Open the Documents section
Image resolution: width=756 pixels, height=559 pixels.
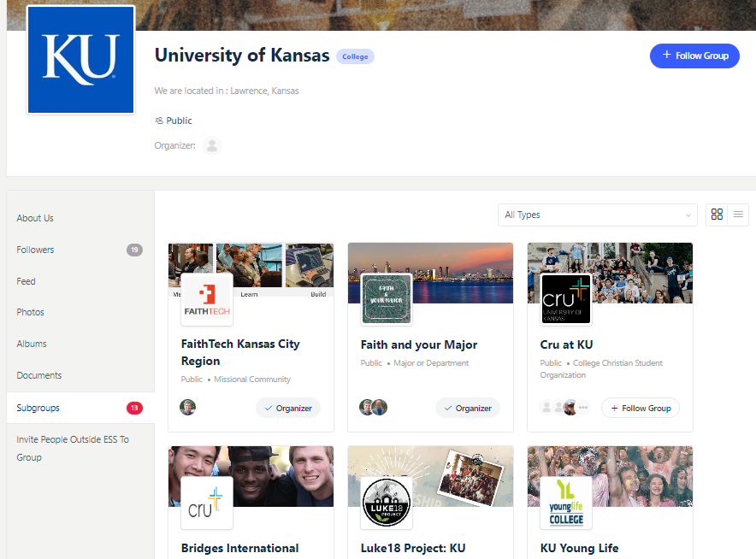click(39, 375)
